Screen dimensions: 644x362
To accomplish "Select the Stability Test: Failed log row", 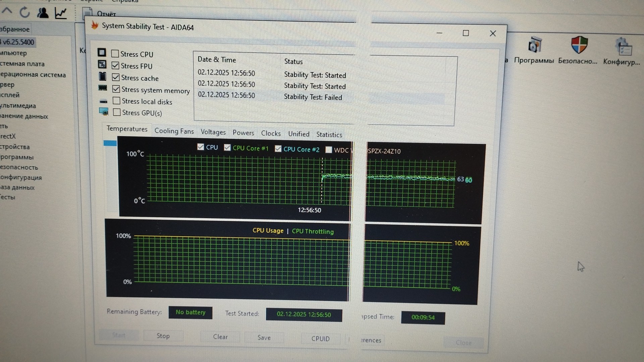I will pyautogui.click(x=313, y=97).
